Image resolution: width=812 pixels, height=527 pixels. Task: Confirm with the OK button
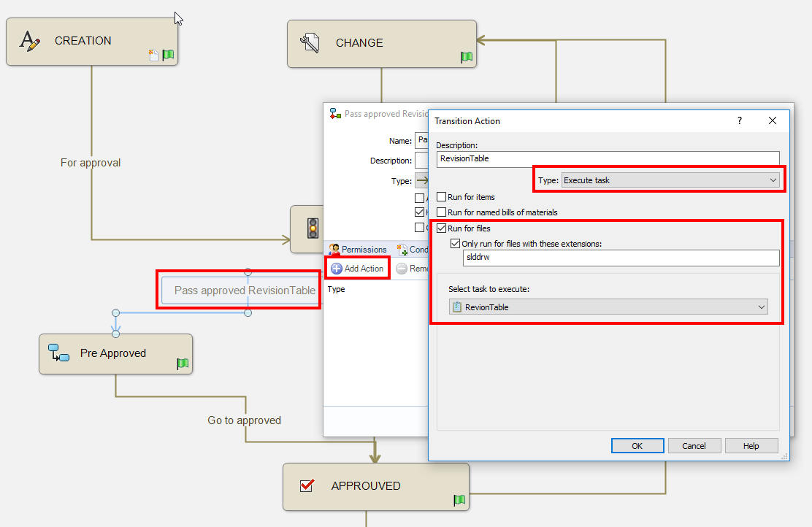[x=637, y=446]
